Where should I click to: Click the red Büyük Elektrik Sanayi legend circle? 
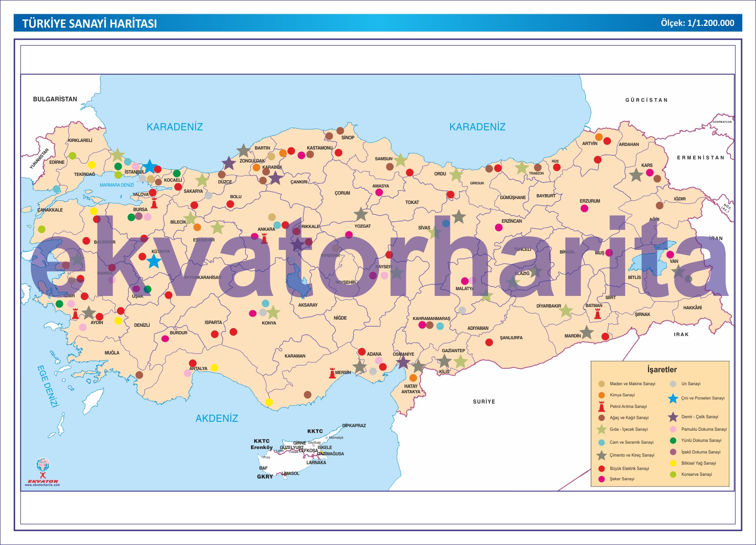601,469
